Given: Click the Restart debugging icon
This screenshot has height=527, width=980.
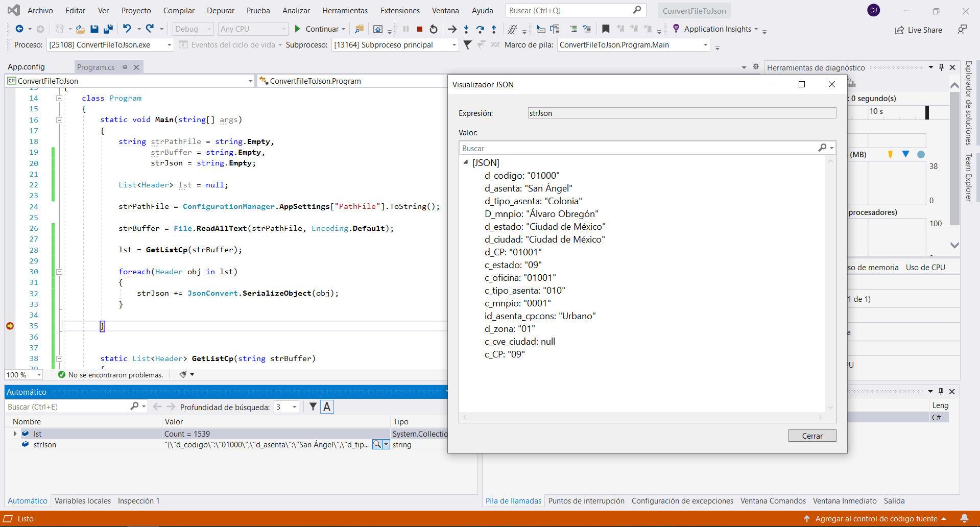Looking at the screenshot, I should [x=434, y=29].
